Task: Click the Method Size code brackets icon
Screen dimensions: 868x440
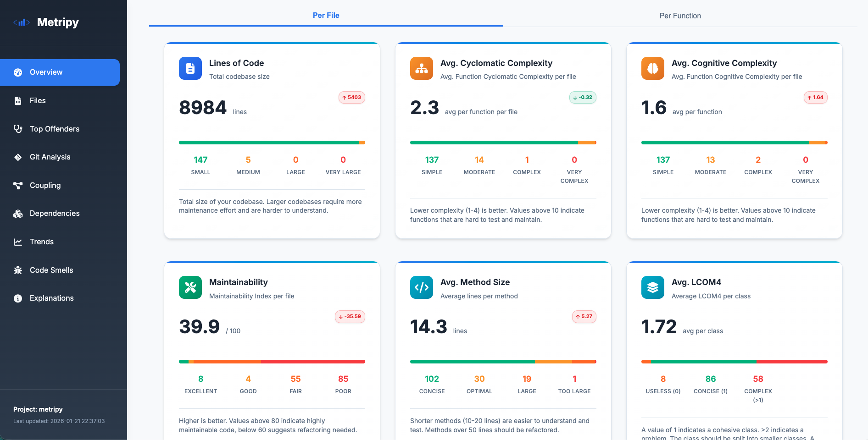Action: (422, 287)
